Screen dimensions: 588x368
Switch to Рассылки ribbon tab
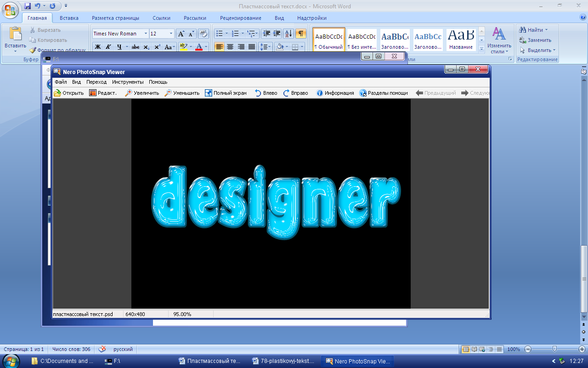tap(195, 18)
